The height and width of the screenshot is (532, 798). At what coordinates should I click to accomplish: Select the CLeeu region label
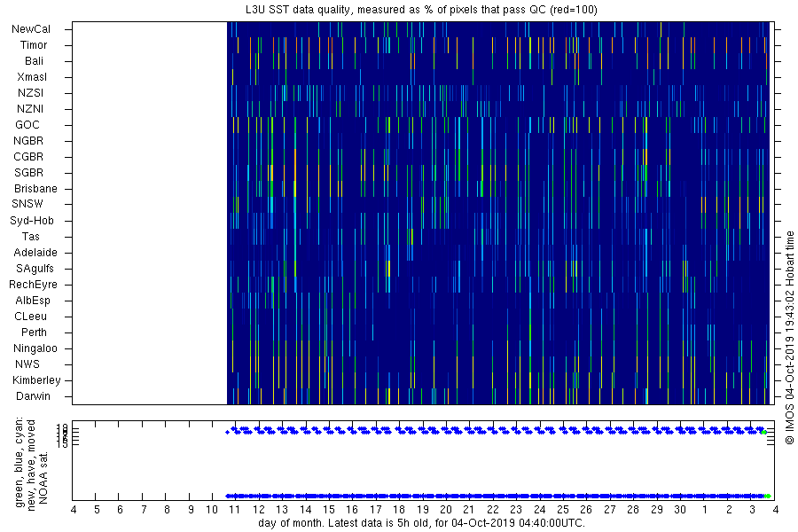30,317
